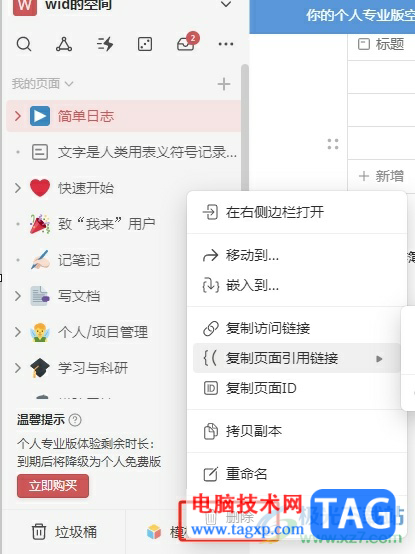
Task: Expand the 学习与科研 page
Action: (x=18, y=368)
